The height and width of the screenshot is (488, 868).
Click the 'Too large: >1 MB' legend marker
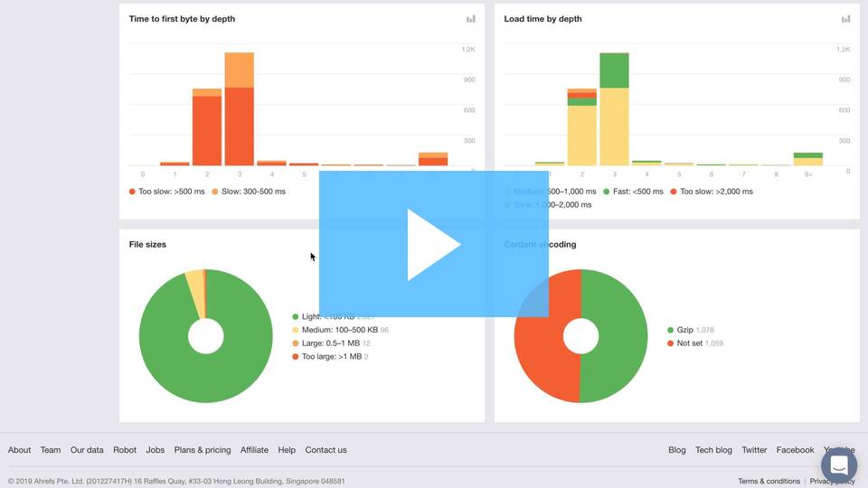click(295, 356)
